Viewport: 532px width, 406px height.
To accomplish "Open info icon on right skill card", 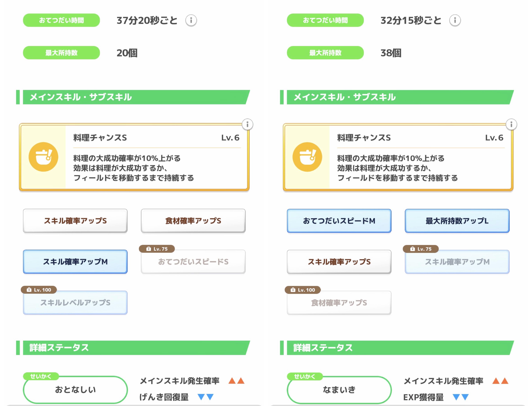I will pos(511,124).
